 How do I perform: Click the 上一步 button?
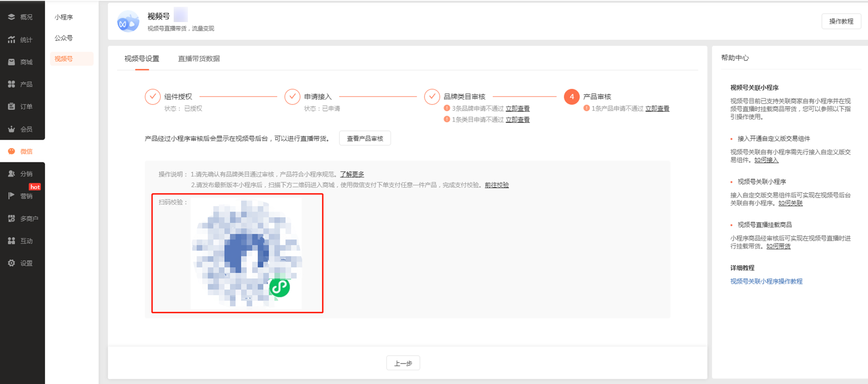tap(403, 364)
